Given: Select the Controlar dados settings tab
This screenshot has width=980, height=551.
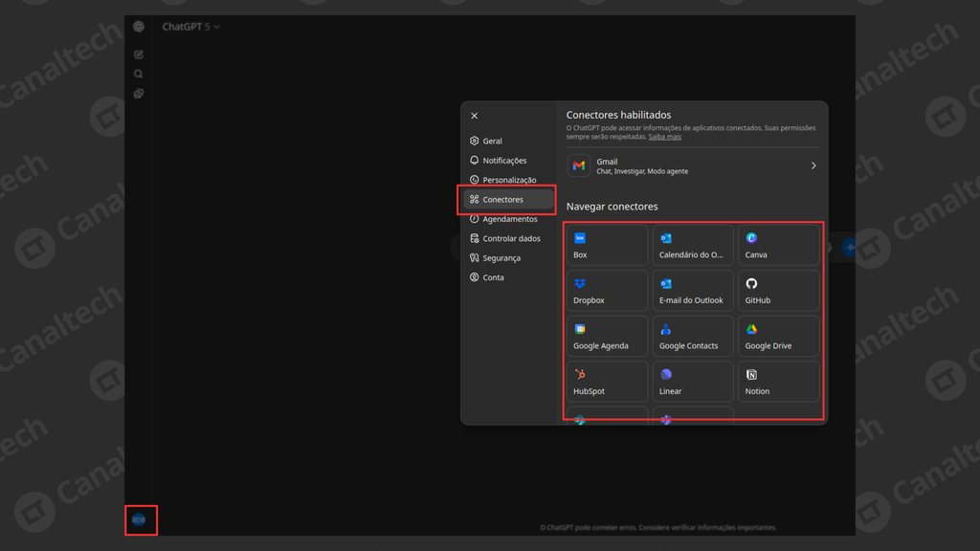Looking at the screenshot, I should point(508,238).
